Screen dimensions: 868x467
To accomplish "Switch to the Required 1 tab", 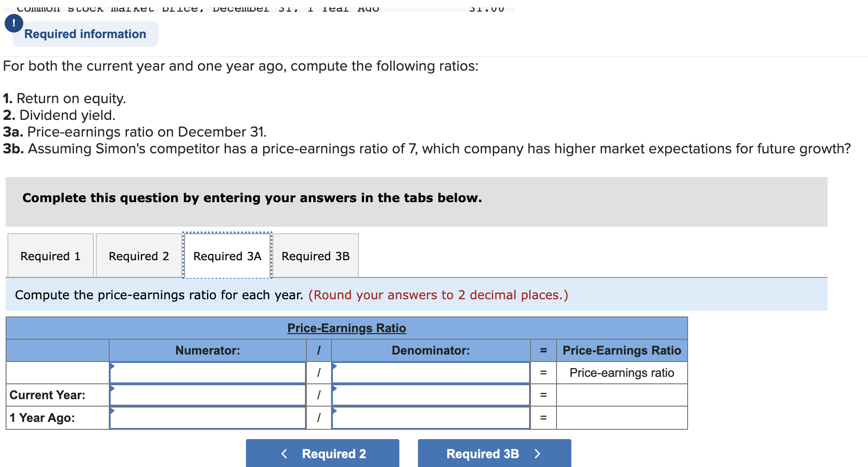I will [x=51, y=256].
